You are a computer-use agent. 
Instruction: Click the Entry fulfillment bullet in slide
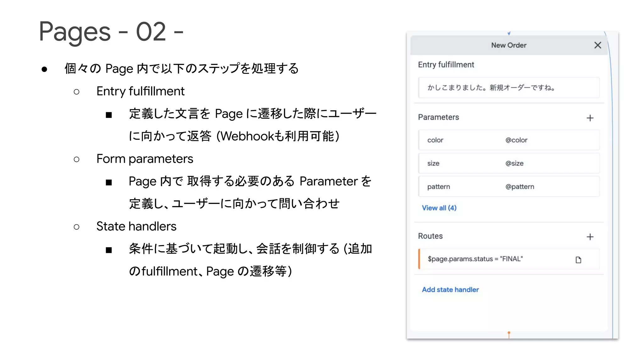[x=140, y=91]
